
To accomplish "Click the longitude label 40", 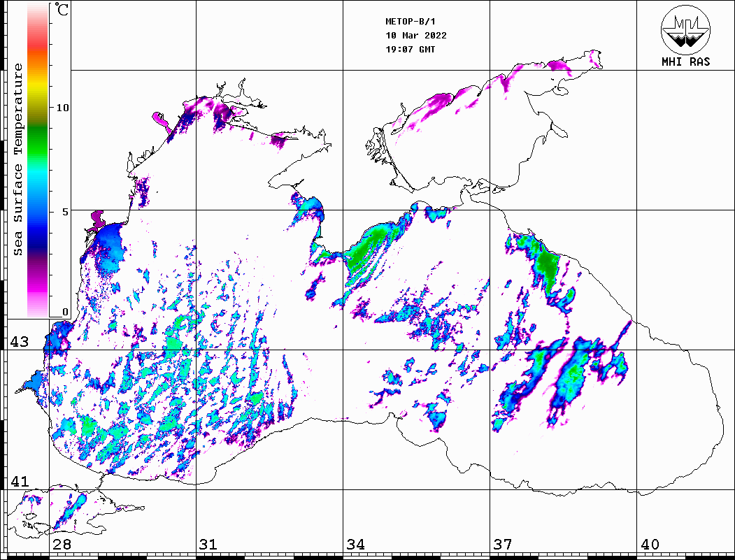I will click(x=650, y=545).
